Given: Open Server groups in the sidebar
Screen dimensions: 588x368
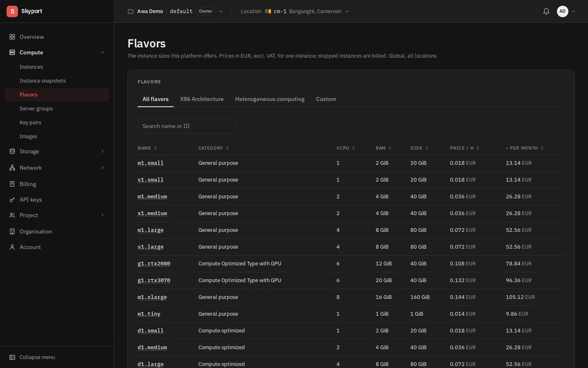Looking at the screenshot, I should point(57,108).
